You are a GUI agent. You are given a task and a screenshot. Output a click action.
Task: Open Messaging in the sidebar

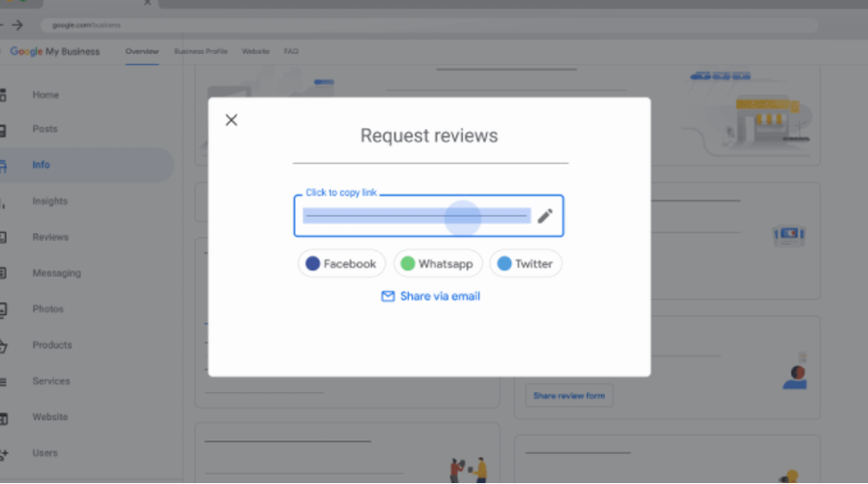[x=57, y=274]
